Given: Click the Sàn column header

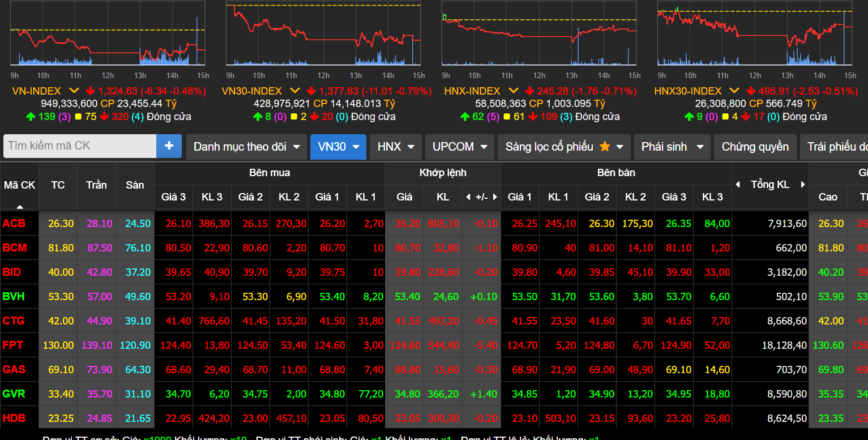Looking at the screenshot, I should tap(135, 185).
